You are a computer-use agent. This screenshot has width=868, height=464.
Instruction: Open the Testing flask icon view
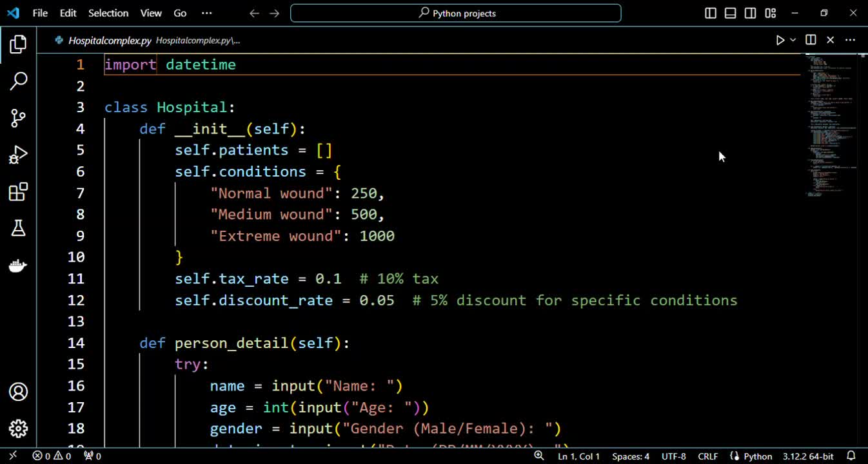coord(19,228)
